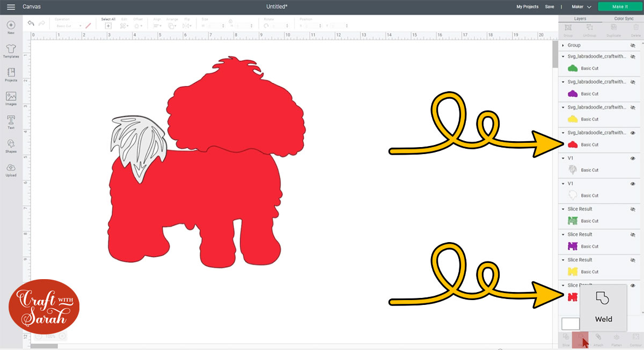Click the Canvas title label
Image resolution: width=644 pixels, height=350 pixels.
point(32,6)
